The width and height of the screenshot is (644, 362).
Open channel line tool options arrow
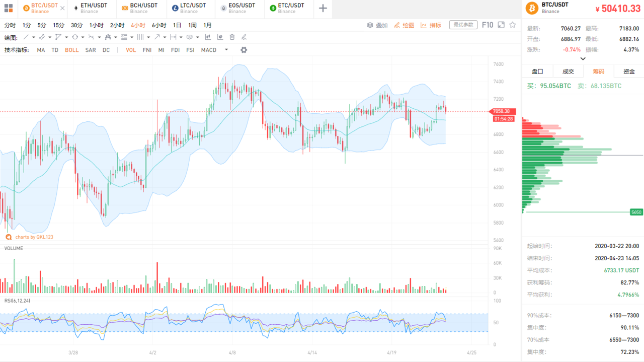pos(50,37)
